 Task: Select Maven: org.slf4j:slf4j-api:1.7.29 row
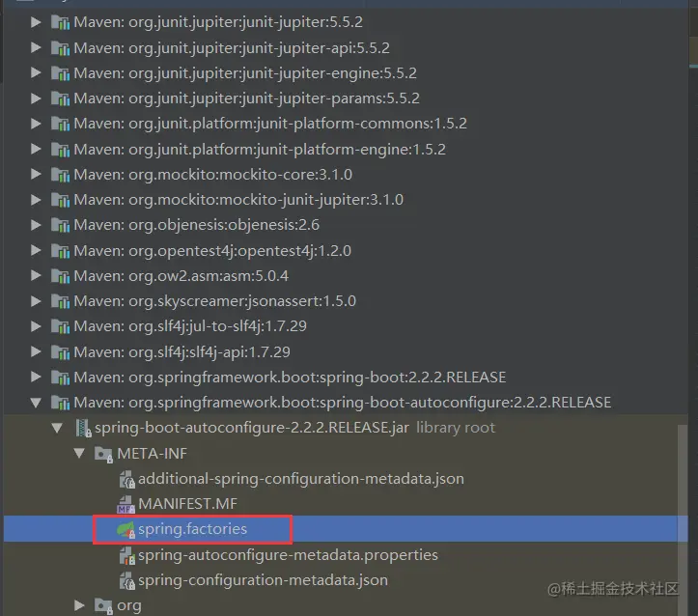346,351
